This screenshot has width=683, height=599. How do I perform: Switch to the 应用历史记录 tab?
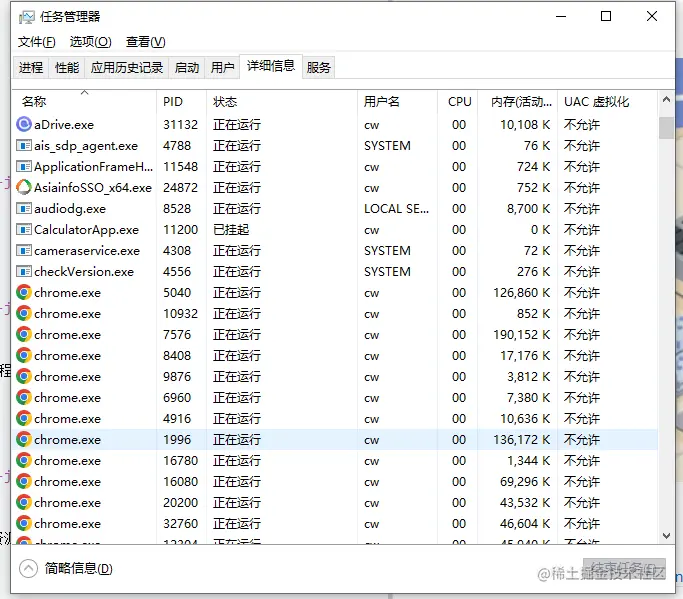[x=127, y=68]
